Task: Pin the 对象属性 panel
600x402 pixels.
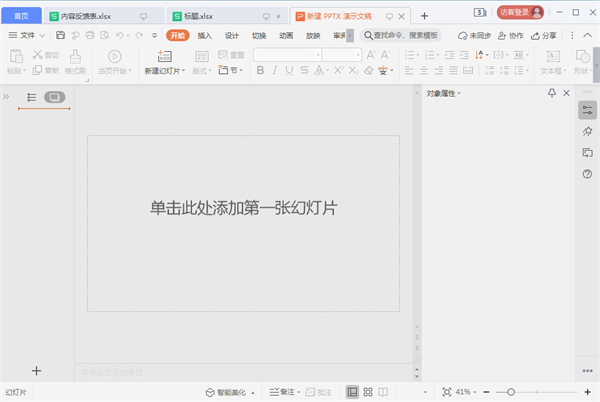Action: pyautogui.click(x=552, y=93)
